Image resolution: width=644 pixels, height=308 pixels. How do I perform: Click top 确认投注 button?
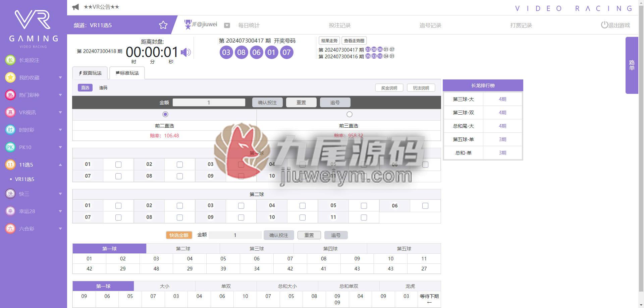click(x=267, y=103)
